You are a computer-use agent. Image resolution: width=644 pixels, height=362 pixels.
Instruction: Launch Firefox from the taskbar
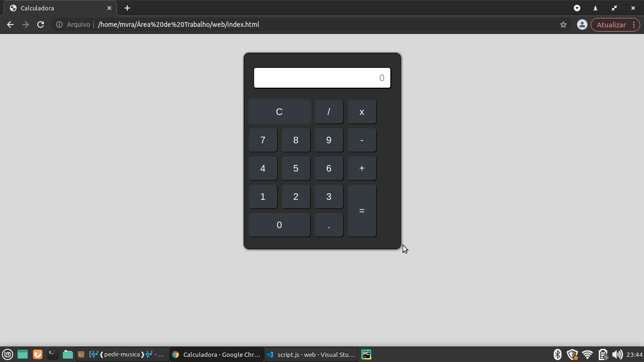(37, 354)
